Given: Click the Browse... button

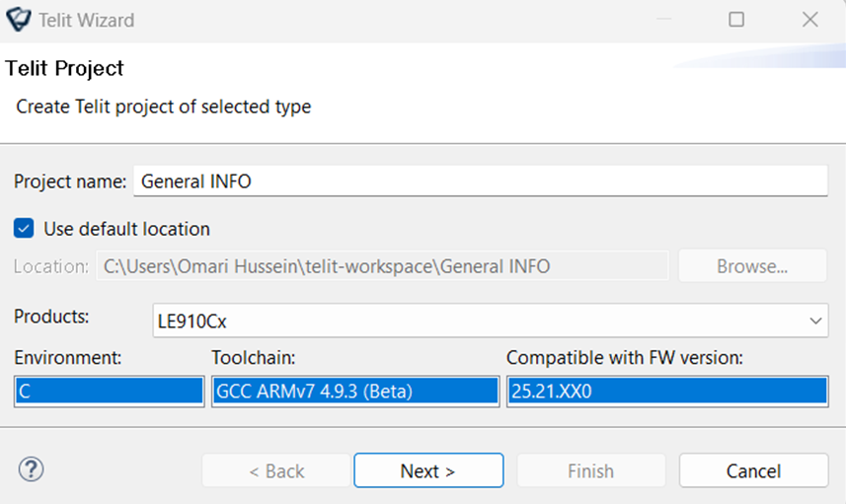Looking at the screenshot, I should click(x=752, y=265).
